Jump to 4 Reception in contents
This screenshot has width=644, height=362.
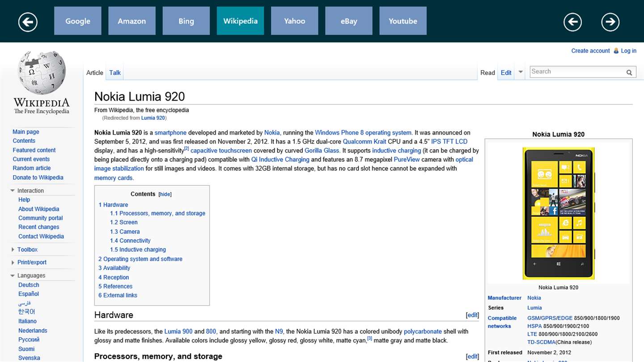tap(114, 278)
